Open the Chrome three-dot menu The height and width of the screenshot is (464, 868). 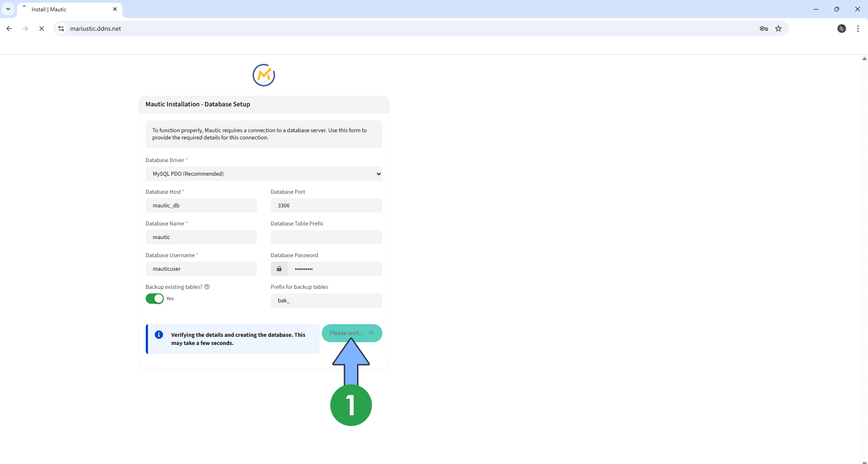pos(858,29)
